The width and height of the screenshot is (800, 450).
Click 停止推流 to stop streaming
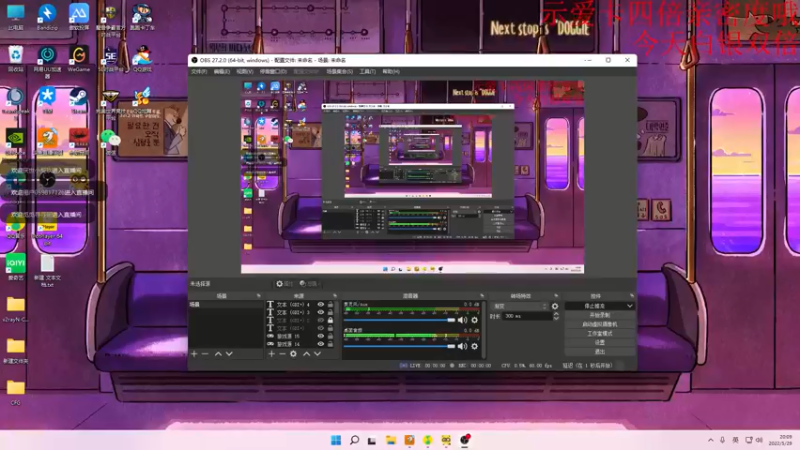tap(595, 306)
